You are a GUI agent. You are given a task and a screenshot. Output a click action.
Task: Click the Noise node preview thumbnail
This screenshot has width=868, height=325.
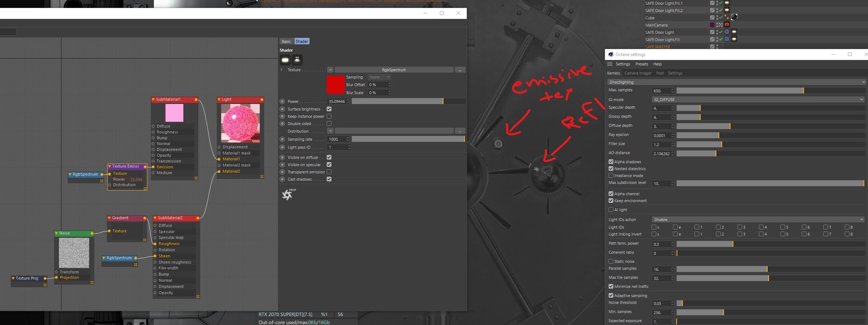pyautogui.click(x=74, y=253)
